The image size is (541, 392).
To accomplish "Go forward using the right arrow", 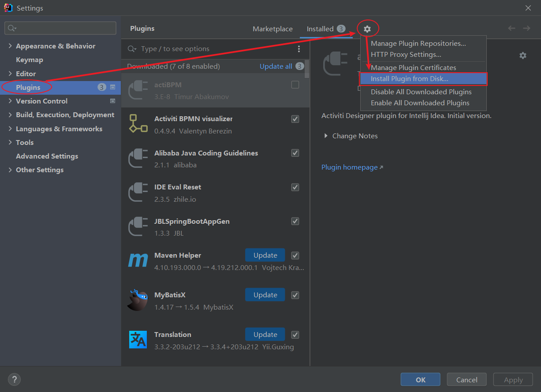I will tap(526, 28).
